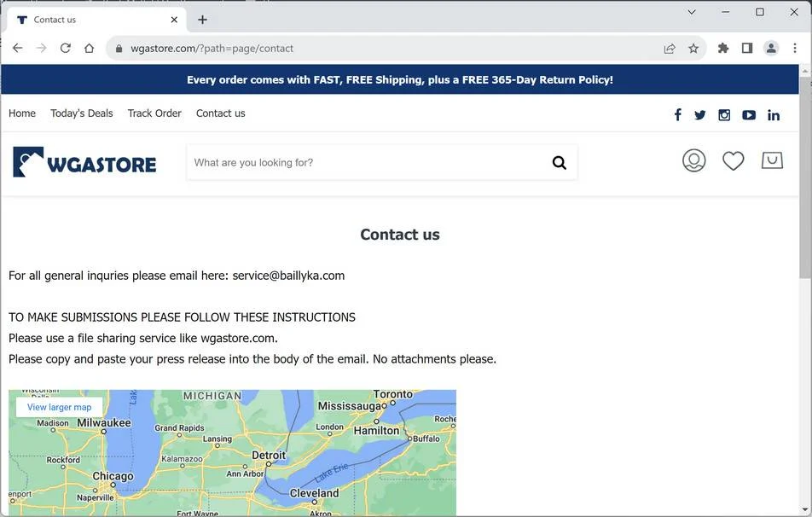Open the Chrome three-dot menu
Screen dimensions: 812x517
pos(795,48)
